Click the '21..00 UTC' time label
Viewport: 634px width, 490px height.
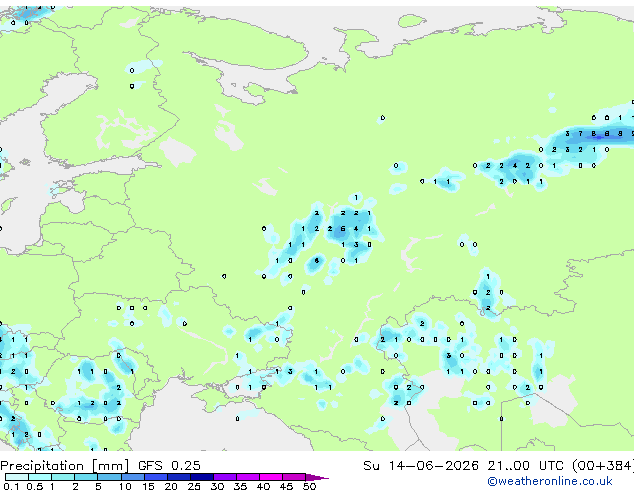526,466
